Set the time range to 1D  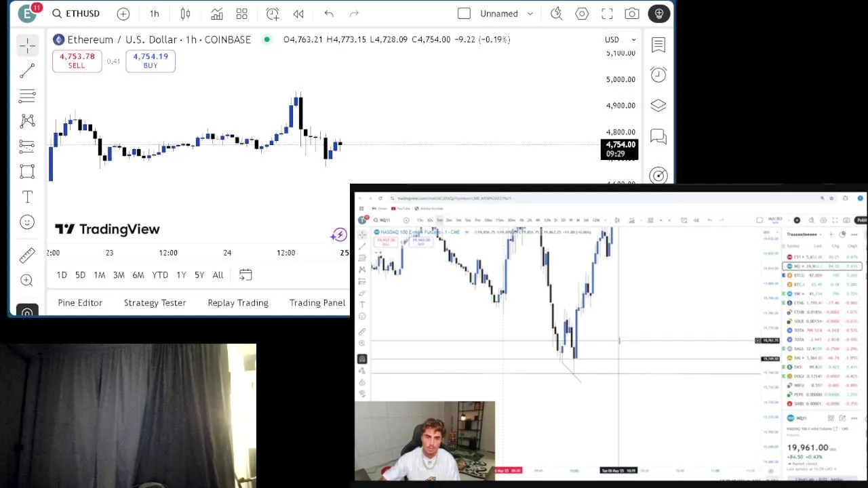pos(62,274)
